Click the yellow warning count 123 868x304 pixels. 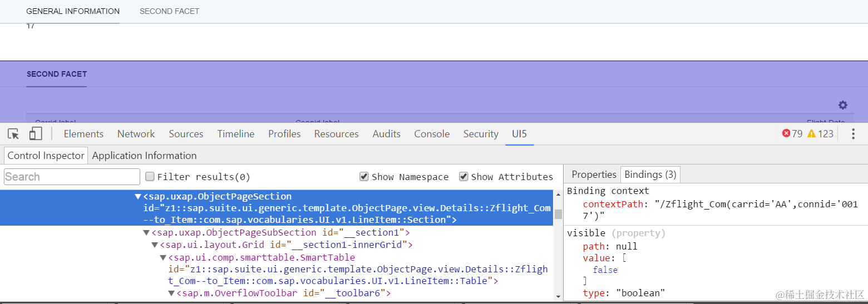821,133
